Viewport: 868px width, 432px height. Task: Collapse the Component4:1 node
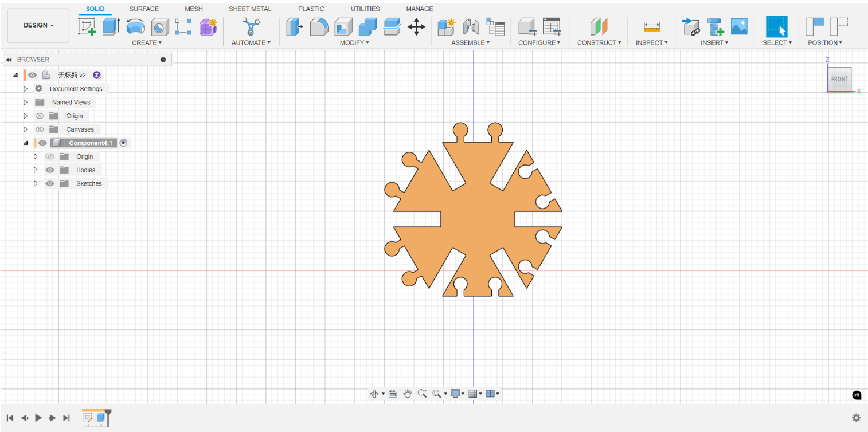tap(25, 143)
